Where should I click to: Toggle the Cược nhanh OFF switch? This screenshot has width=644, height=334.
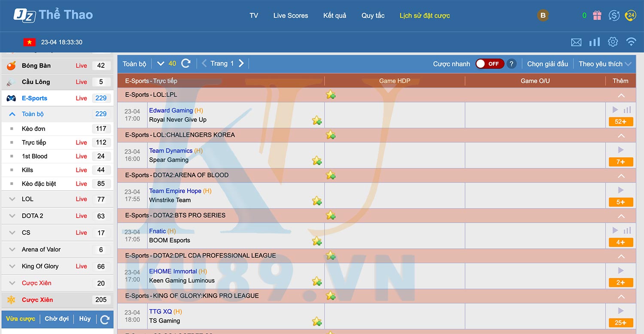coord(490,64)
